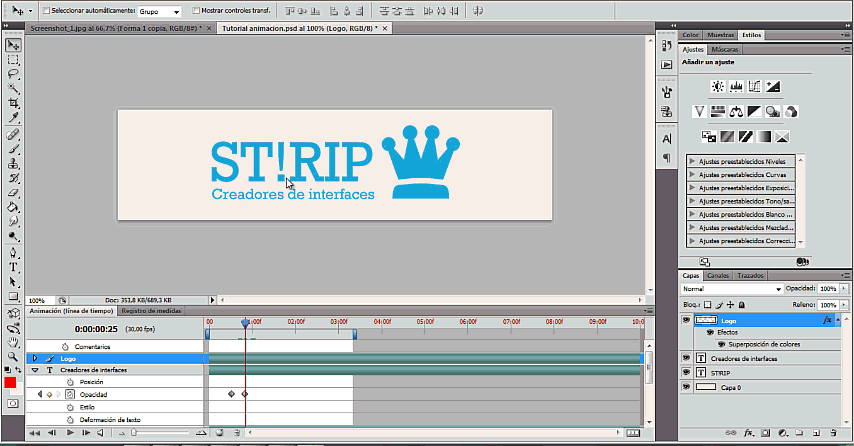Select the Eyedropper tool
The width and height of the screenshot is (854, 446).
pos(13,118)
